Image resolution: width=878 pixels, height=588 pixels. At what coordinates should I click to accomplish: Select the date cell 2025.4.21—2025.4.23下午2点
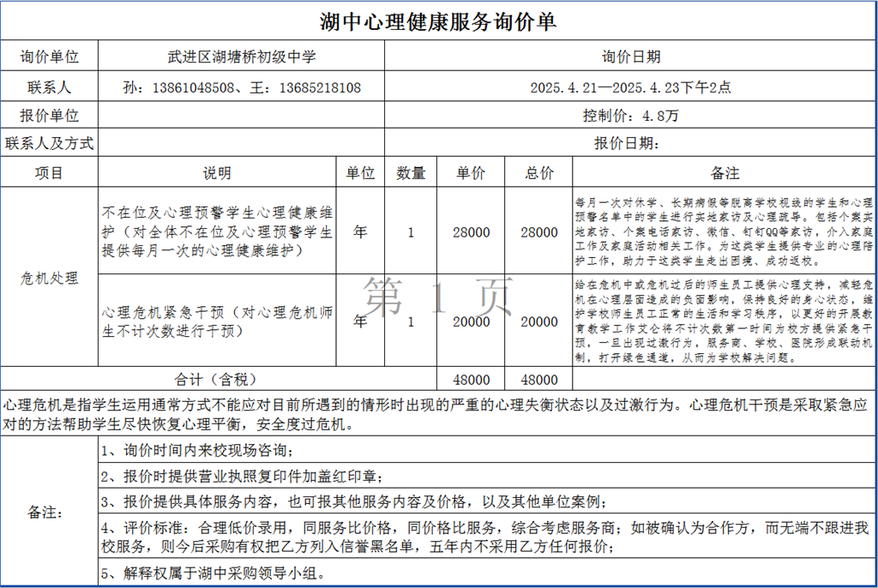tap(631, 87)
